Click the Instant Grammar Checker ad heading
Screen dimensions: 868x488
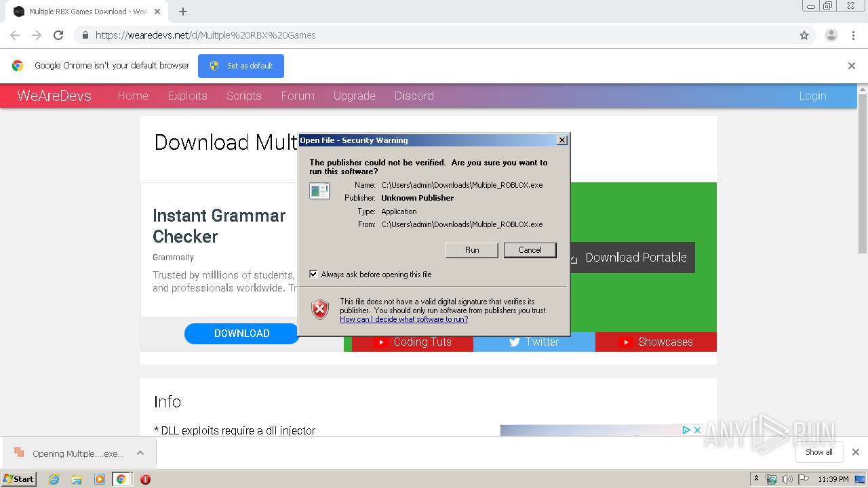(x=219, y=226)
